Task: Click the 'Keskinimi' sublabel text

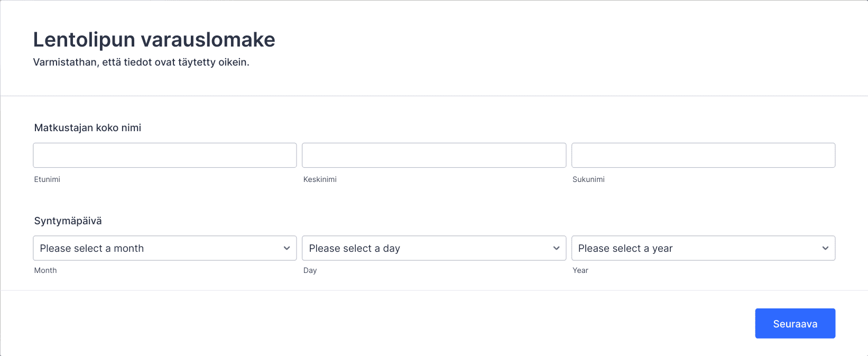Action: tap(320, 179)
